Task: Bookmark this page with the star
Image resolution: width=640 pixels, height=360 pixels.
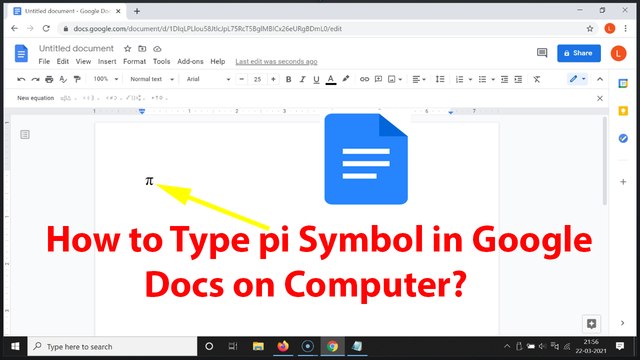Action: tap(590, 29)
